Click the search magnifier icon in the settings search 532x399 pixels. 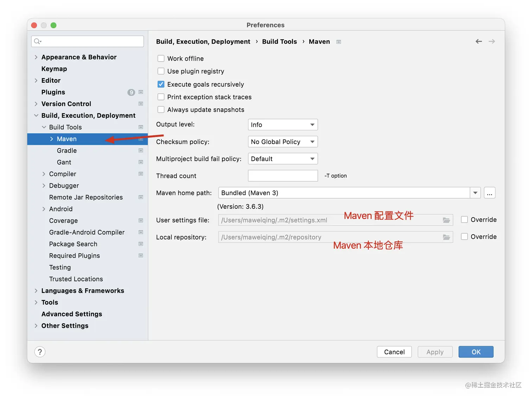pyautogui.click(x=37, y=42)
